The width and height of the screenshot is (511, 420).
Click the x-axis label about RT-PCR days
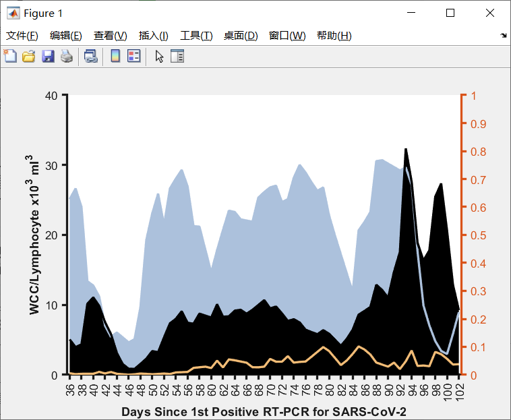point(264,411)
